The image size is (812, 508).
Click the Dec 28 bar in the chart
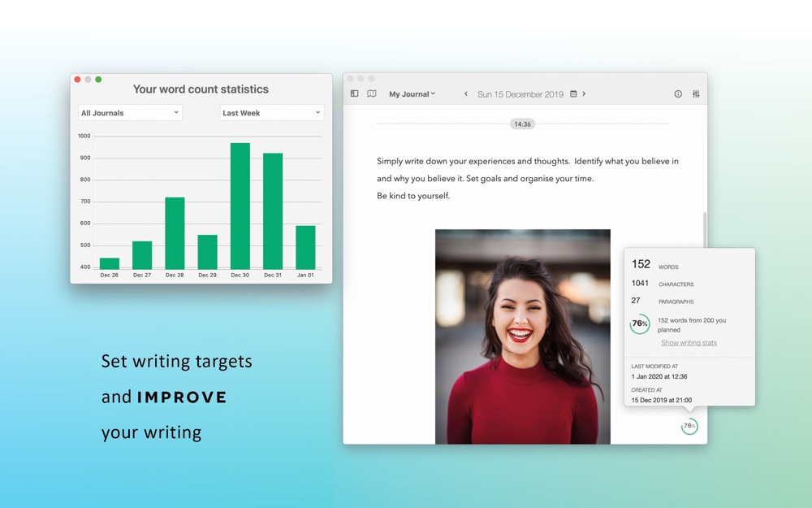pyautogui.click(x=175, y=233)
